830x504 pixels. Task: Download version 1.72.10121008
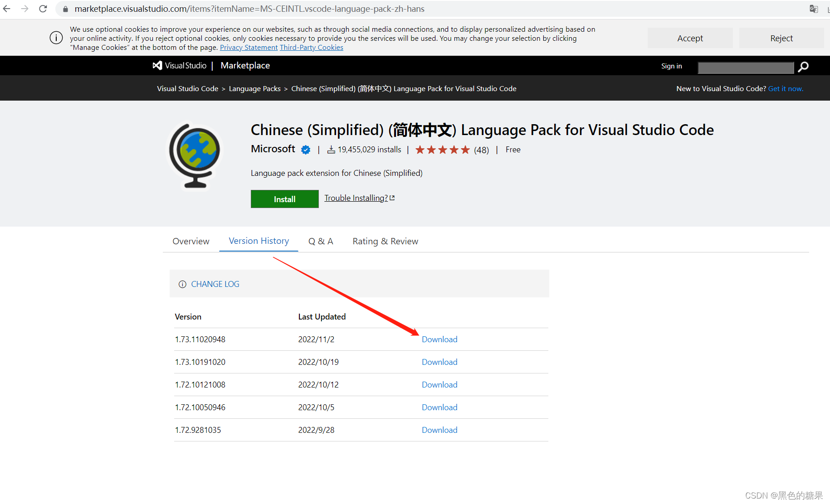coord(439,385)
